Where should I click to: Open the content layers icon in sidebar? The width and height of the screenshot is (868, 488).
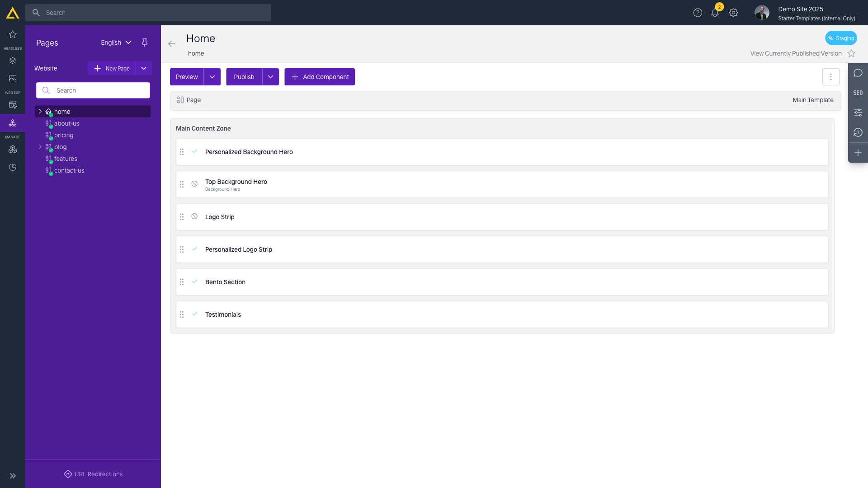tap(13, 61)
